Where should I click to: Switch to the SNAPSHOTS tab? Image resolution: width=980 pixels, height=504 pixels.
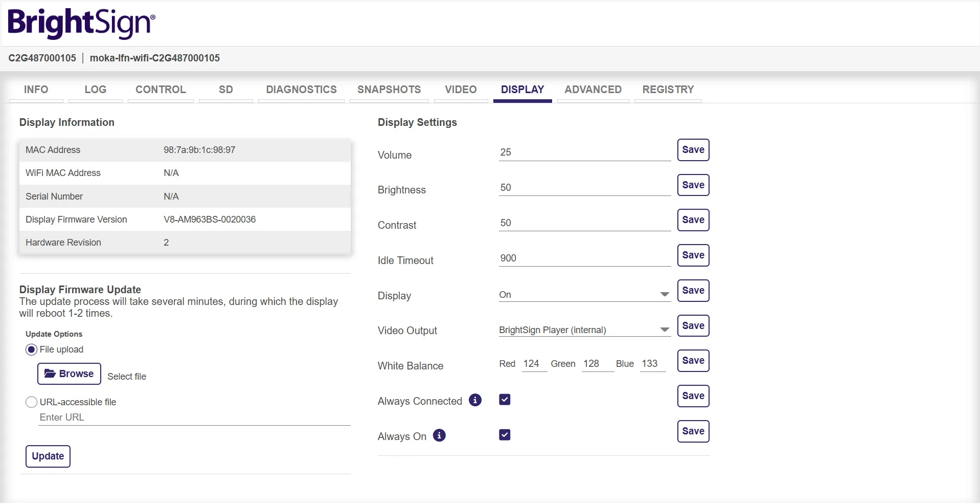(x=389, y=90)
